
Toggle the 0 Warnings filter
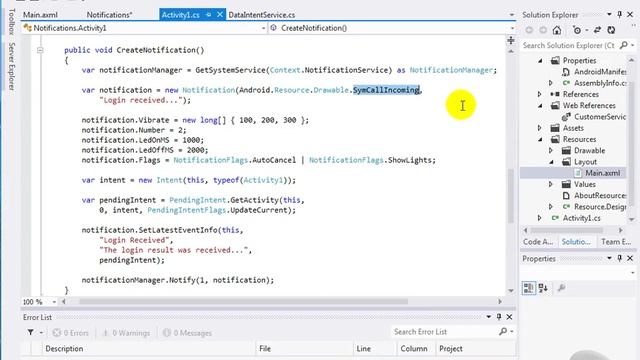pos(126,333)
